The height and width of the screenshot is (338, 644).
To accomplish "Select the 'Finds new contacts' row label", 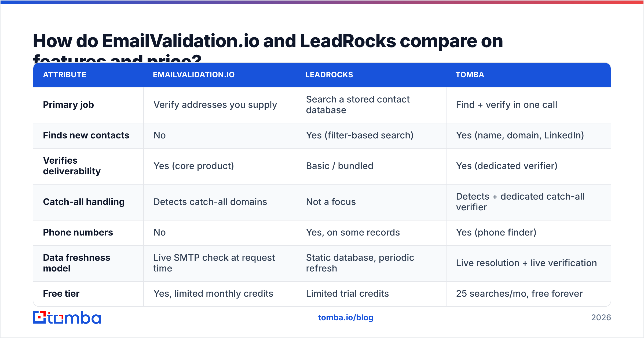I will [x=86, y=135].
